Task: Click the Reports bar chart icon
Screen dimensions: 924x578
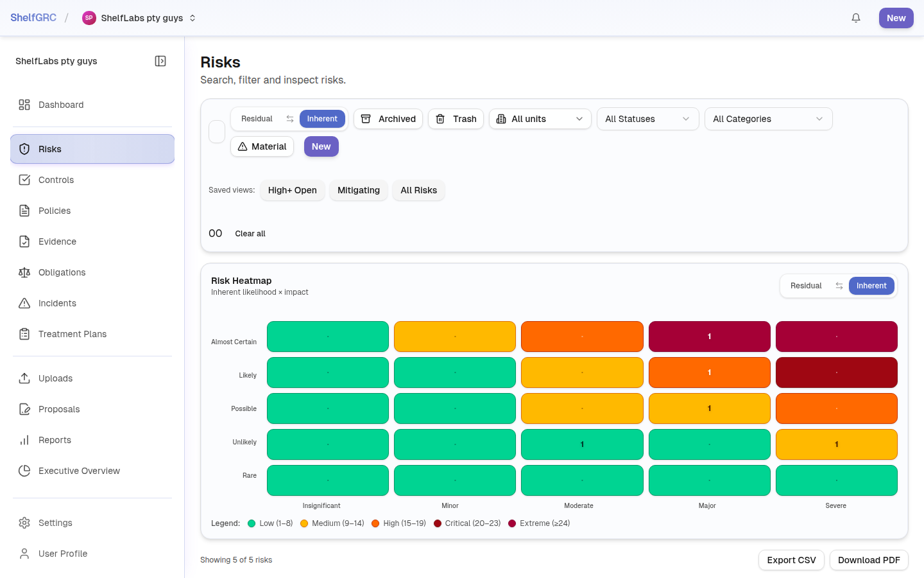Action: pyautogui.click(x=24, y=440)
